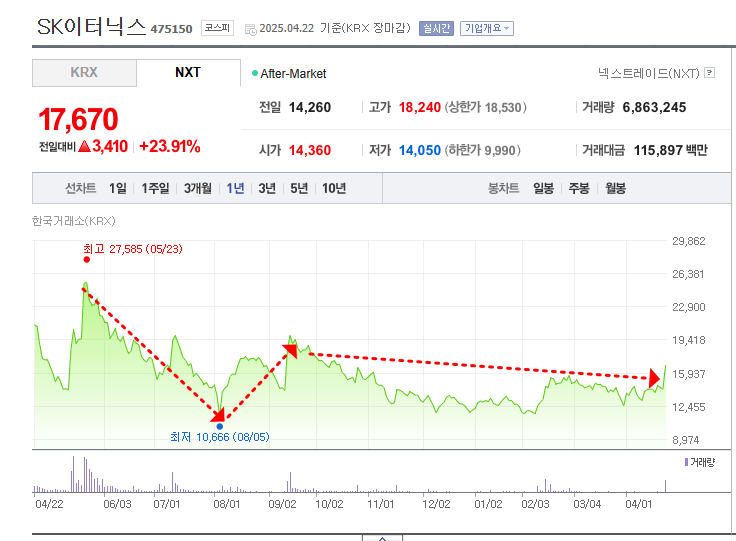The width and height of the screenshot is (736, 541).
Task: Click the 저가 value 14,050
Action: [420, 150]
